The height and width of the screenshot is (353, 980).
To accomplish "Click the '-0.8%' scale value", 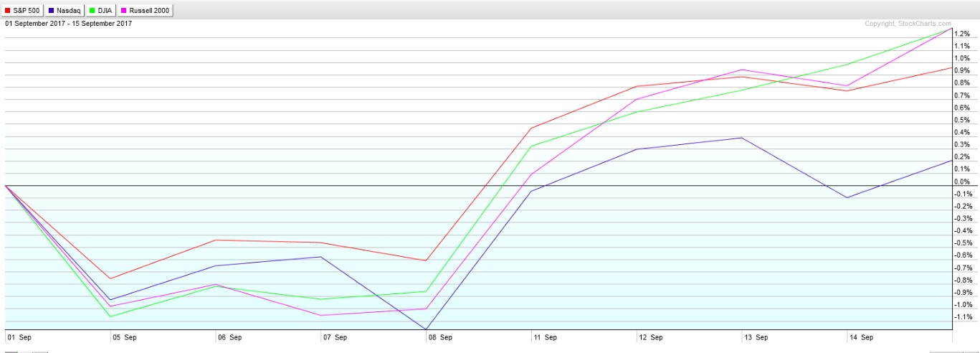I will 964,280.
